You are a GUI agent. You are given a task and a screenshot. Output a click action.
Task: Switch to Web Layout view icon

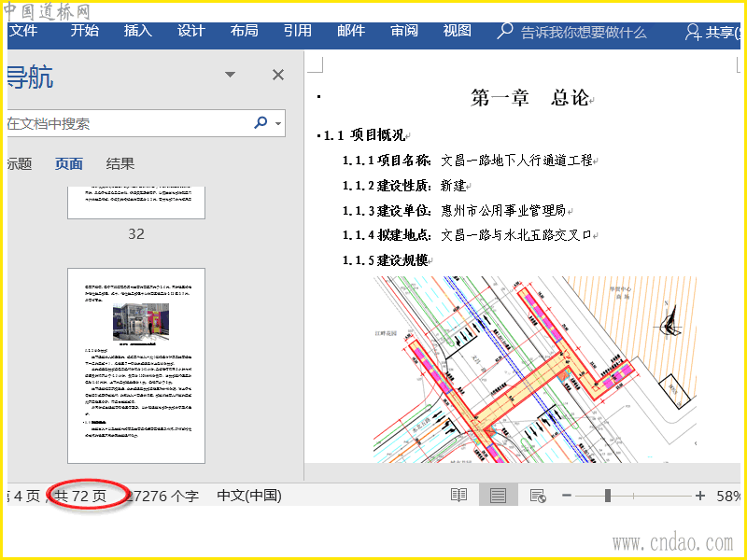(x=538, y=496)
